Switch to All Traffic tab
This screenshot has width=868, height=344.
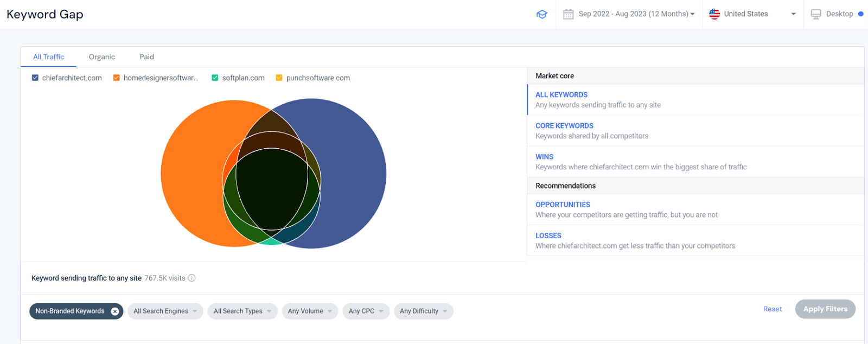tap(49, 57)
